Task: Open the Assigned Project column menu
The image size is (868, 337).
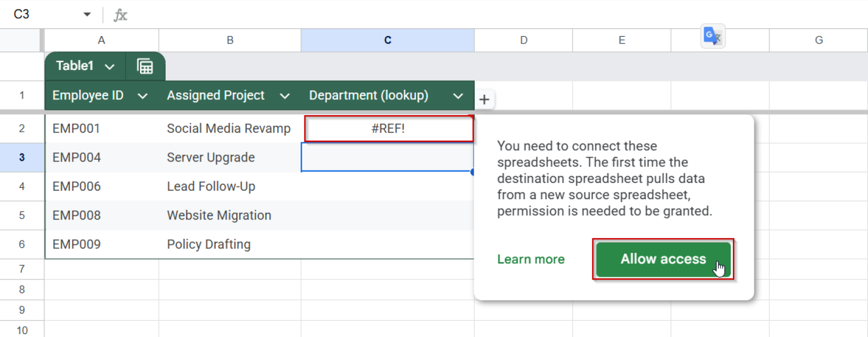Action: (x=285, y=95)
